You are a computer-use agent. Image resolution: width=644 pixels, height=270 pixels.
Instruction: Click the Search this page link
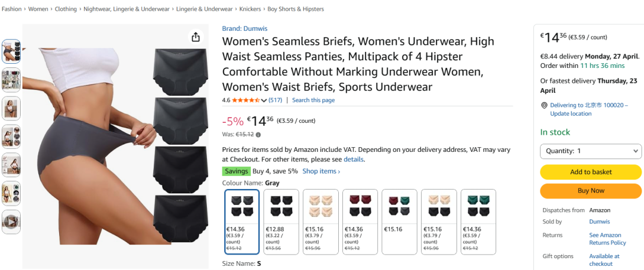(313, 100)
